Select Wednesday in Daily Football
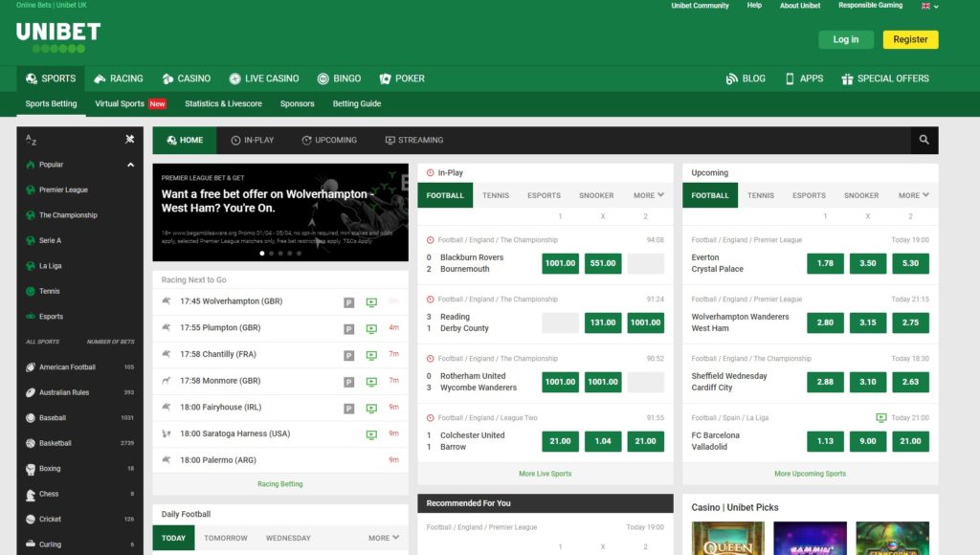This screenshot has height=555, width=980. tap(288, 538)
